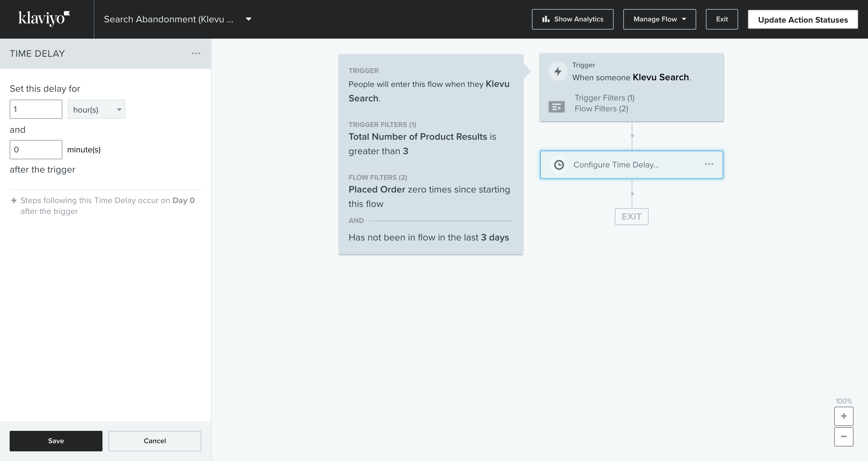Image resolution: width=868 pixels, height=461 pixels.
Task: Click connector dot above EXIT node
Action: 632,194
